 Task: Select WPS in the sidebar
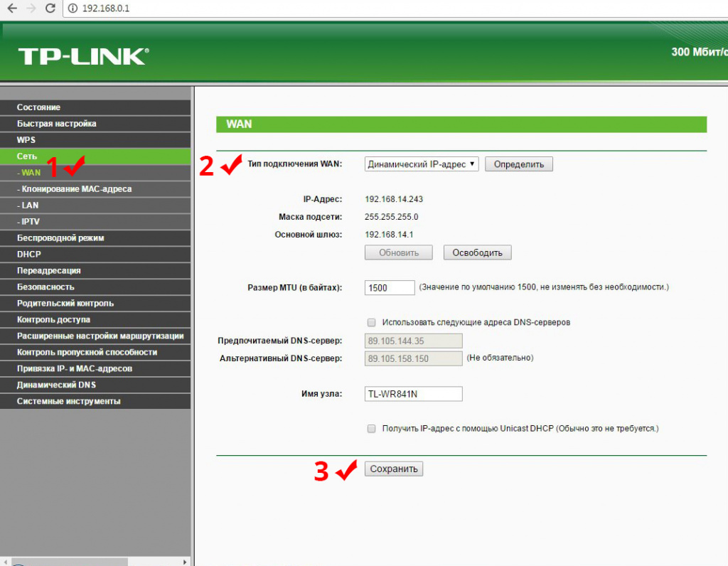click(95, 140)
